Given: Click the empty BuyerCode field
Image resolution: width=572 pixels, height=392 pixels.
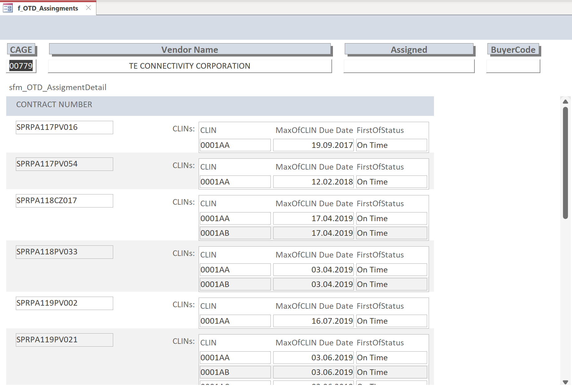Looking at the screenshot, I should pos(513,66).
